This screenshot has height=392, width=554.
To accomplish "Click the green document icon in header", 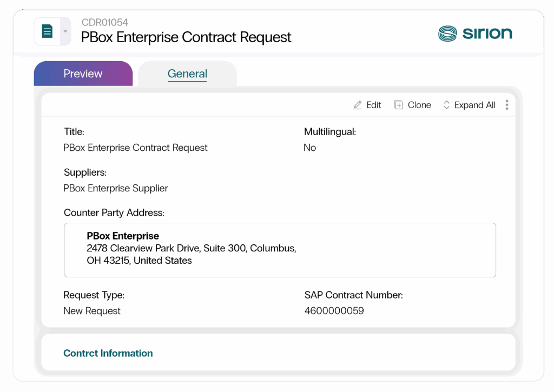I will [47, 31].
